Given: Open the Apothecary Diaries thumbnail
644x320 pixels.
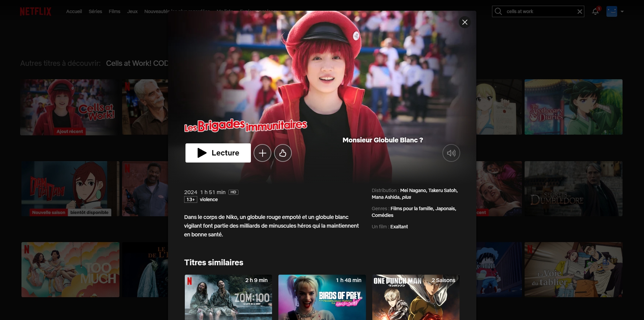Looking at the screenshot, I should pos(573,107).
